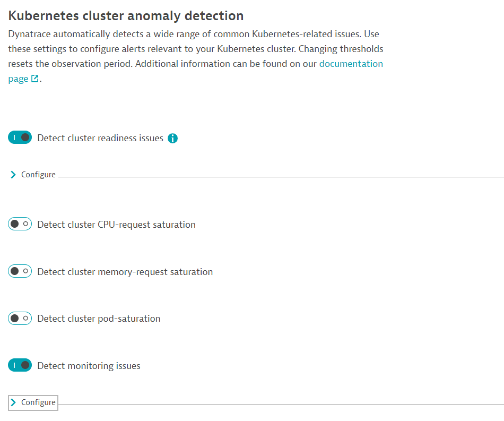Click the Detect monitoring issues label

pos(89,366)
